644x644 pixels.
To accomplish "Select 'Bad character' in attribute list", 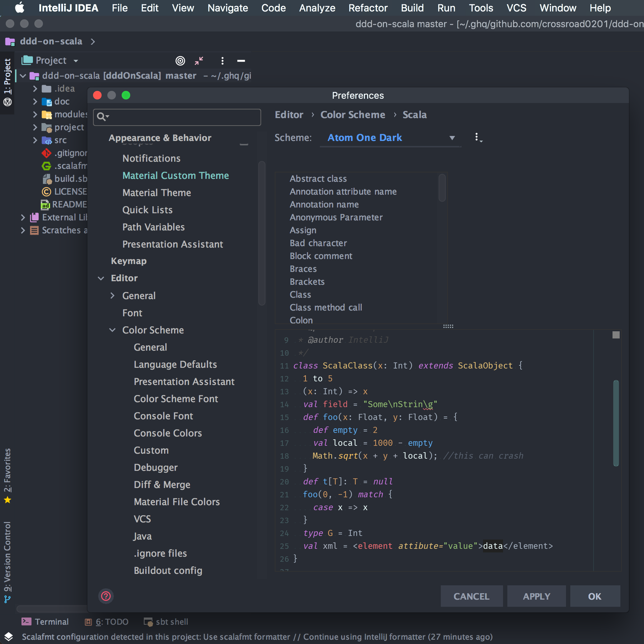I will click(x=318, y=243).
